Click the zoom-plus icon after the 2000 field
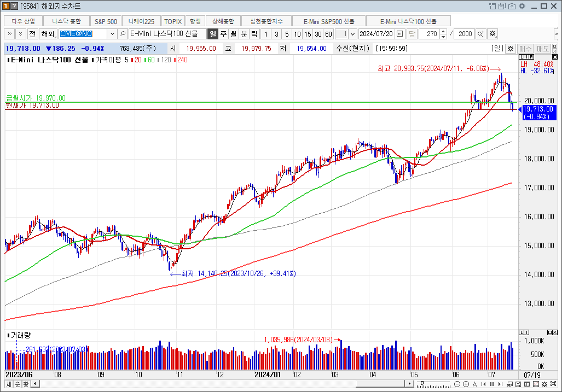562x392 pixels. (x=480, y=34)
